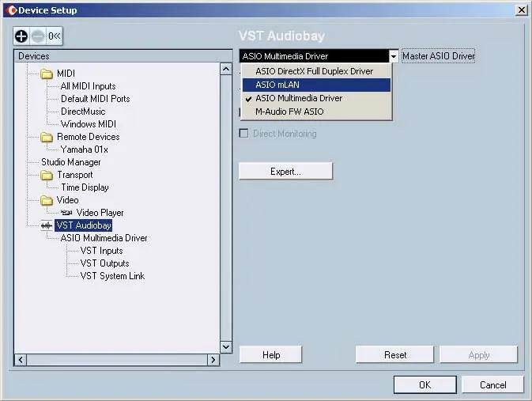This screenshot has width=532, height=401.
Task: Click the Cancel button
Action: pyautogui.click(x=492, y=384)
